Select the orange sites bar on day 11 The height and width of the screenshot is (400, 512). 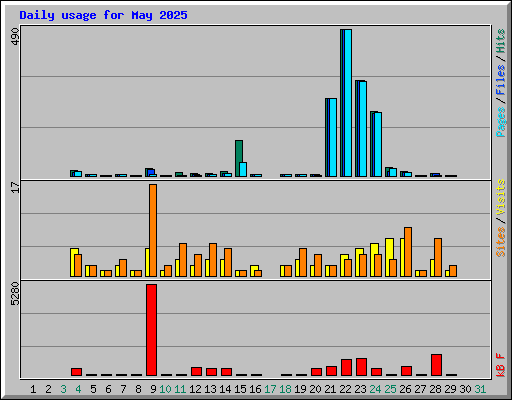click(183, 260)
